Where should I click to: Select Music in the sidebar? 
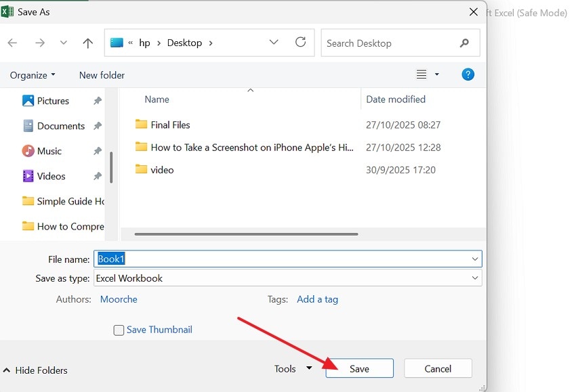[42, 151]
